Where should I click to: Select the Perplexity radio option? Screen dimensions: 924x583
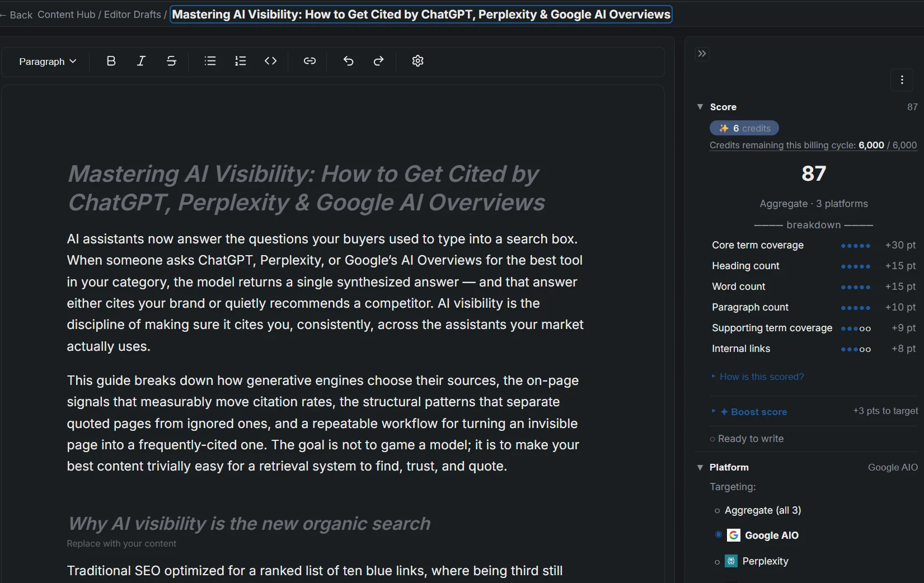tap(717, 562)
